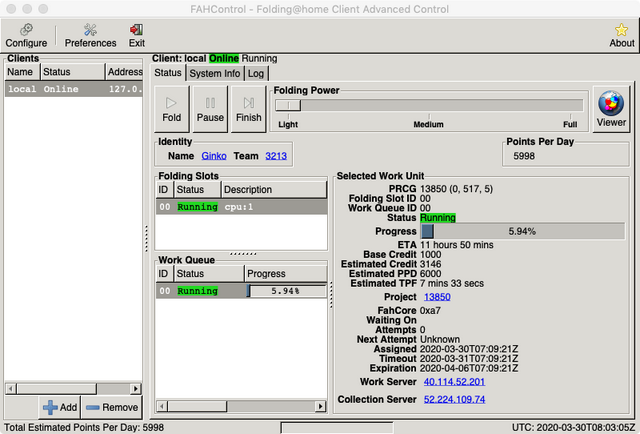Click the Finish button
Screen dimensions: 640x434
248,109
